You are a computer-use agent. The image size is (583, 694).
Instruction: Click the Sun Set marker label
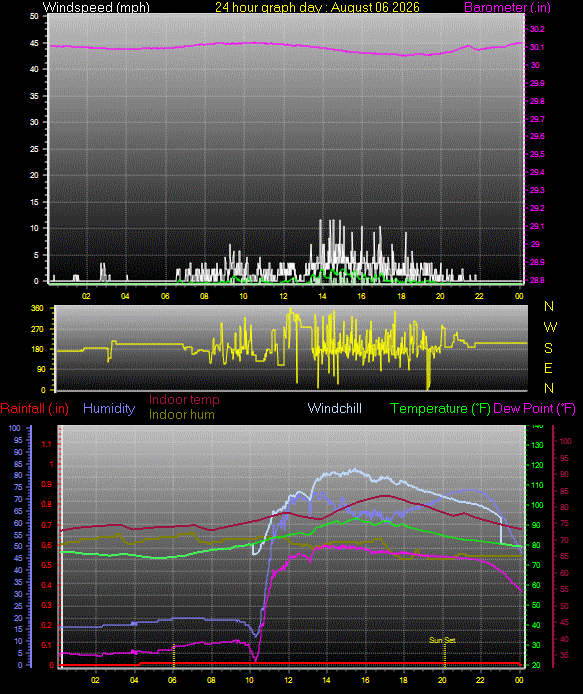442,640
